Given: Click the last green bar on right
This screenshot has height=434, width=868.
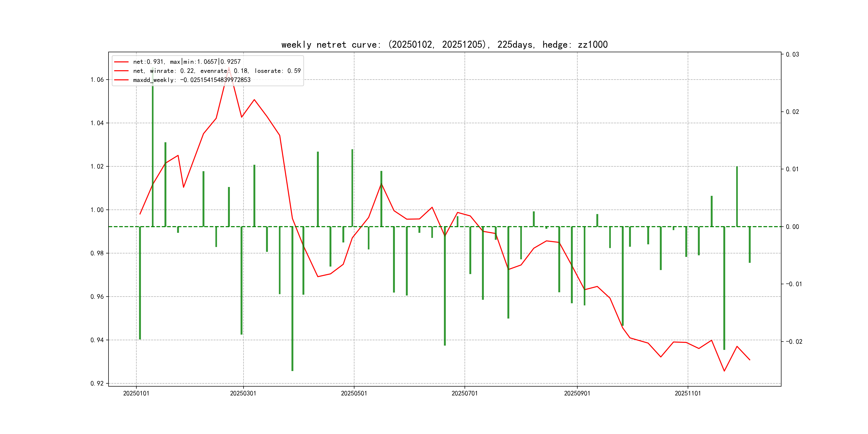Looking at the screenshot, I should tap(749, 244).
